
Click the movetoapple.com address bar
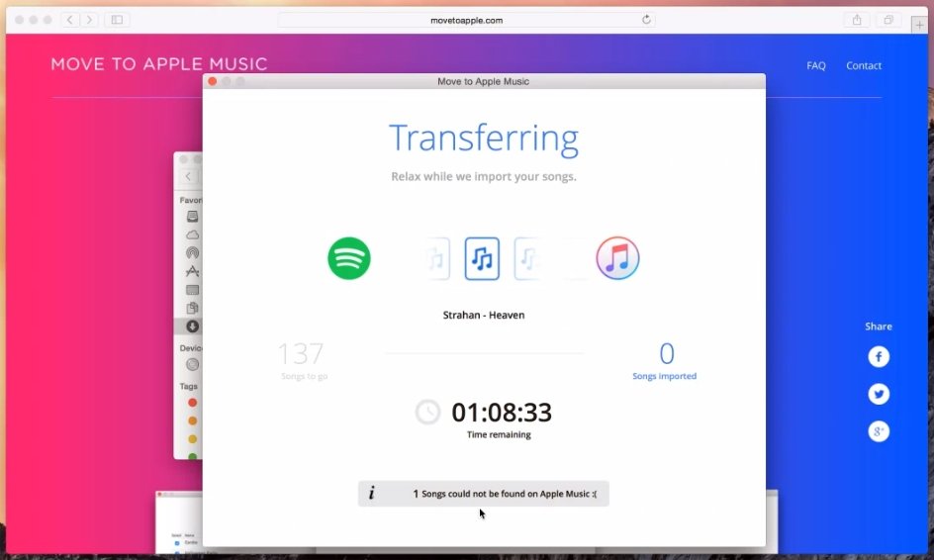point(466,20)
